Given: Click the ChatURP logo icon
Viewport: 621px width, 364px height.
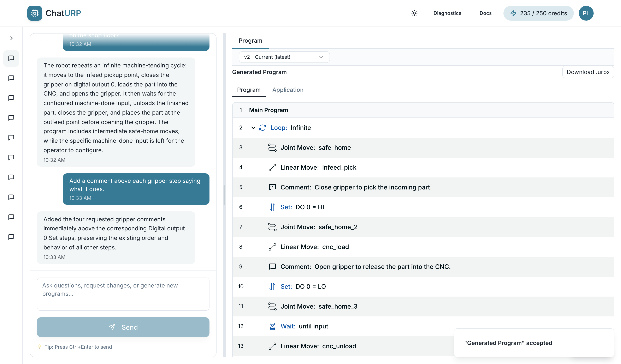Looking at the screenshot, I should point(35,13).
